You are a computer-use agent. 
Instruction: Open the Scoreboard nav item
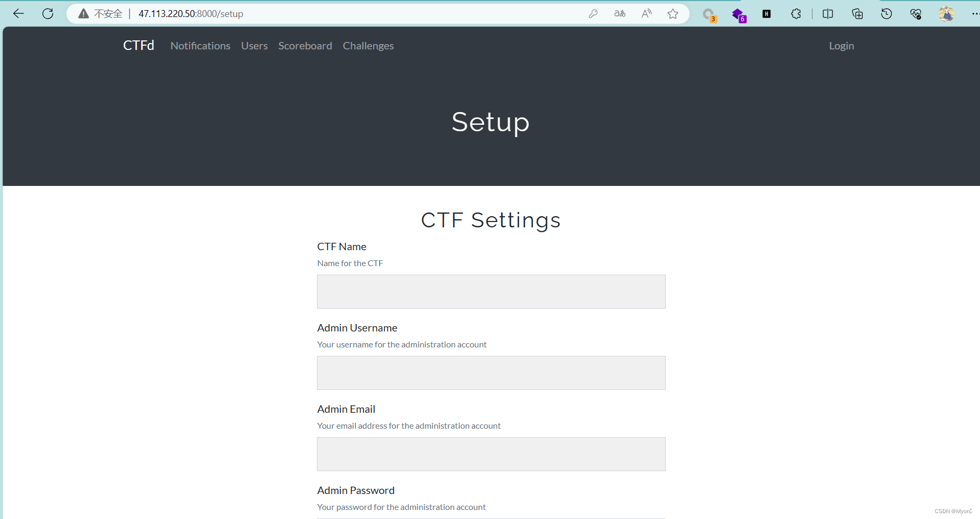(305, 46)
